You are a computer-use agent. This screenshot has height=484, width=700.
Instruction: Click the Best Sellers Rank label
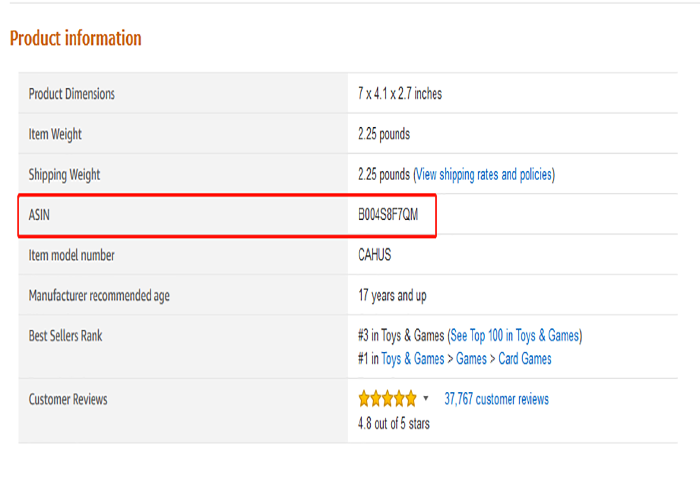[x=65, y=336]
